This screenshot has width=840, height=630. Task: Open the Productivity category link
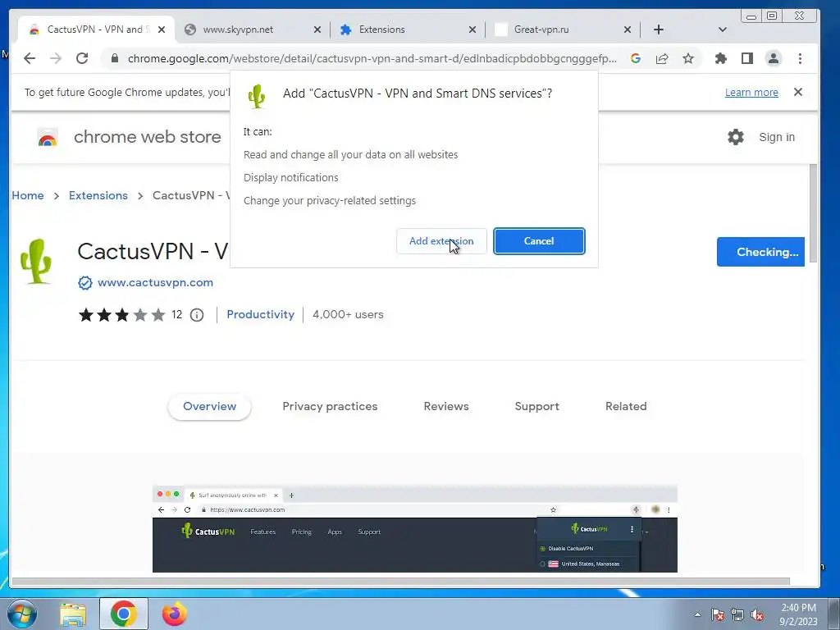260,314
